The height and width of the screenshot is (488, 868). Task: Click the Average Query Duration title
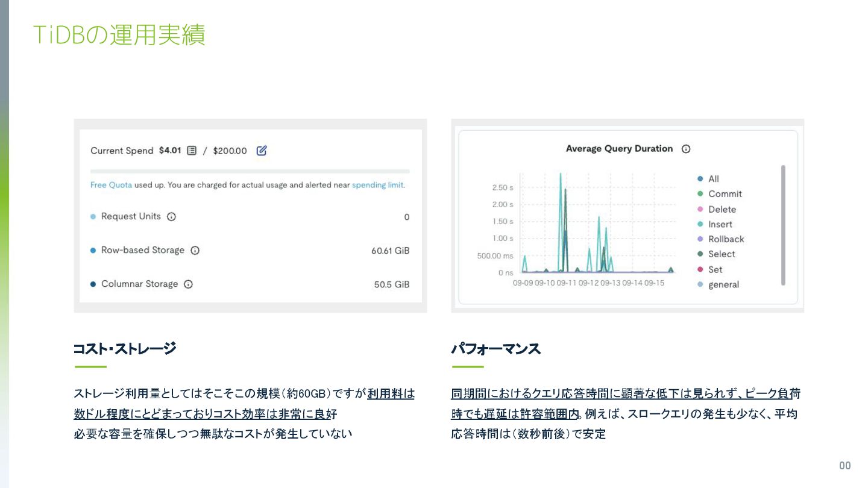(x=619, y=149)
